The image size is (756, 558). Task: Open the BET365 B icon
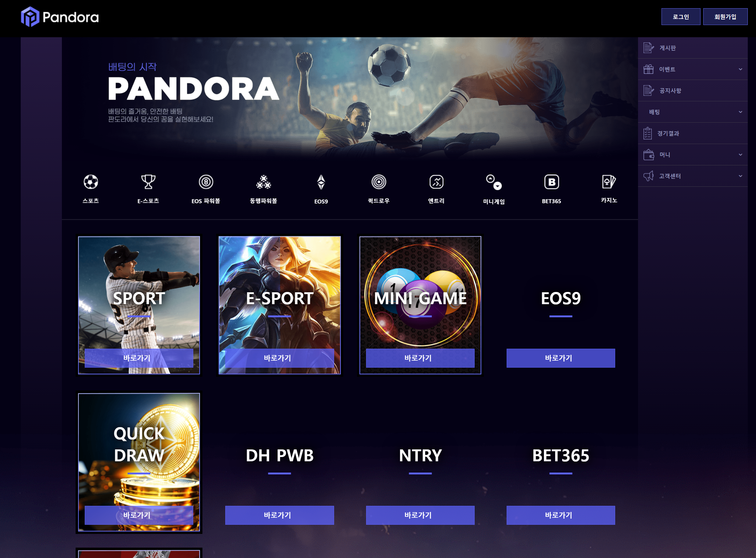tap(551, 182)
